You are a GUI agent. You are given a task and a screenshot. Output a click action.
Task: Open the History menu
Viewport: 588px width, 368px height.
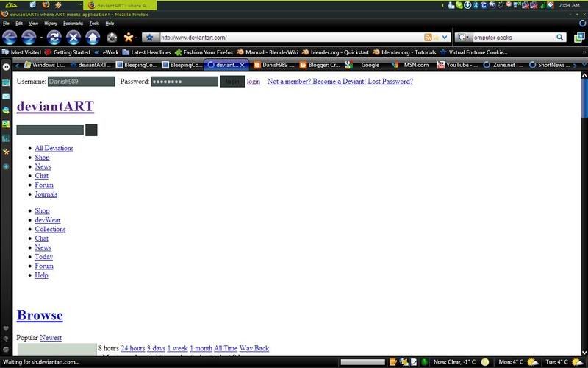tap(51, 24)
